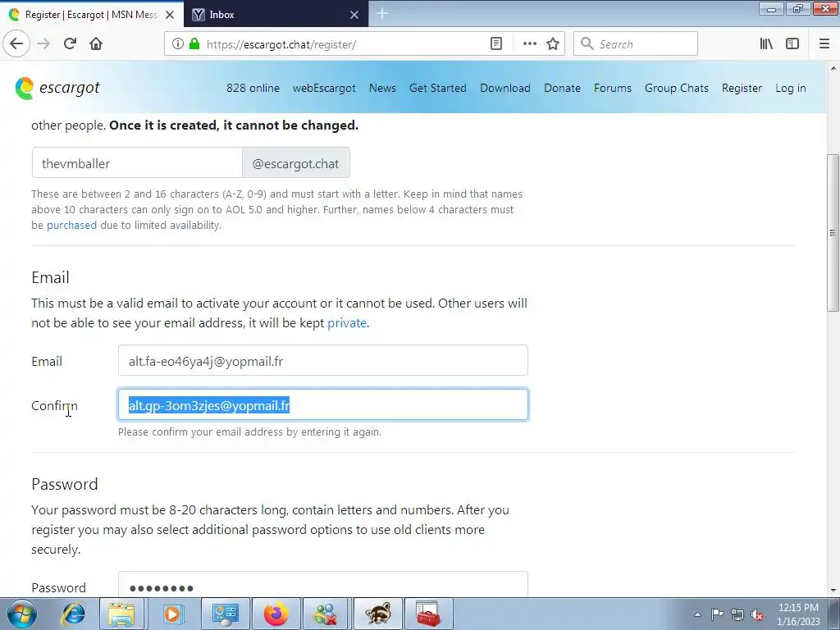The image size is (840, 630).
Task: Click the Email input field
Action: (x=323, y=361)
